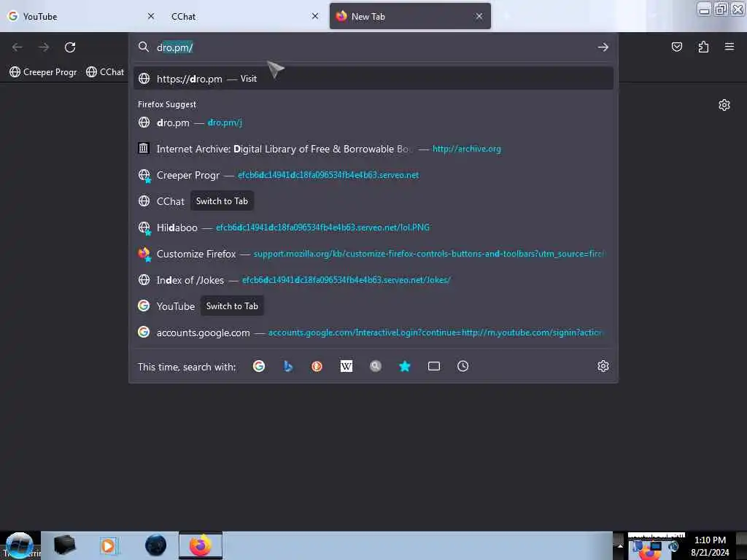Open the Hildaboo lol.PNG suggestion

coord(373,227)
